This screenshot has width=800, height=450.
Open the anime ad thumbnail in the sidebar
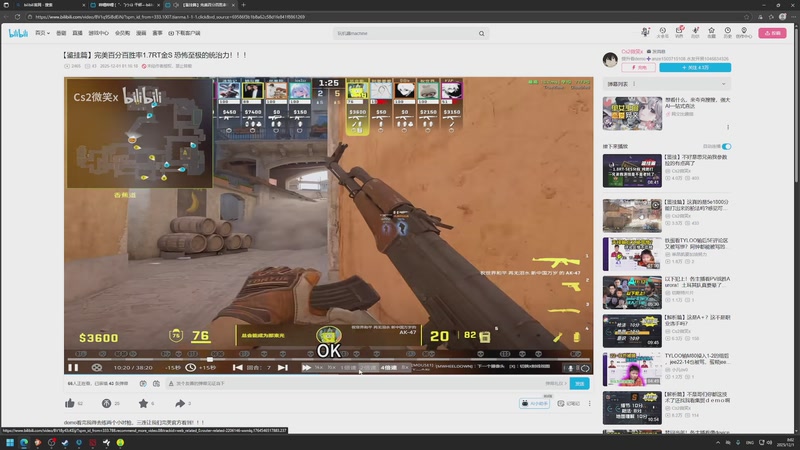pyautogui.click(x=632, y=113)
